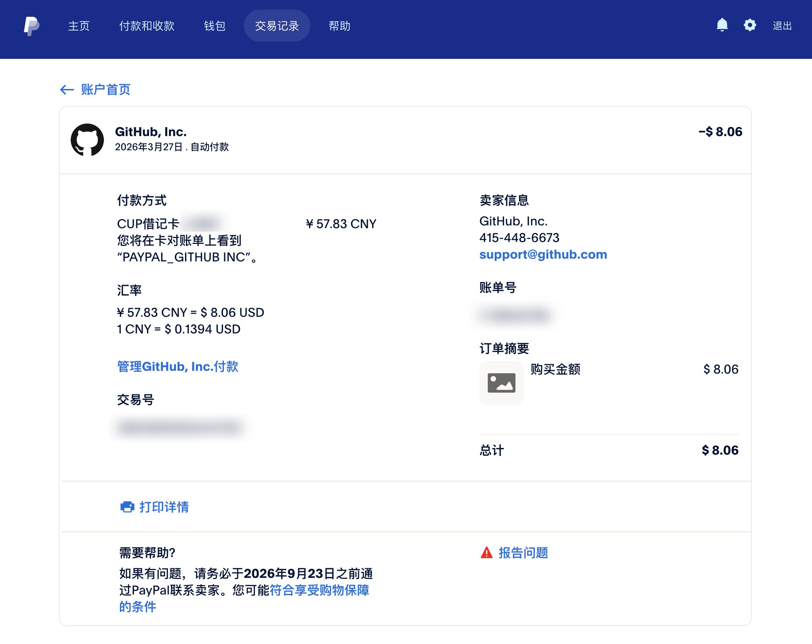Return to 账户首页 link
This screenshot has width=812, height=644.
click(105, 90)
